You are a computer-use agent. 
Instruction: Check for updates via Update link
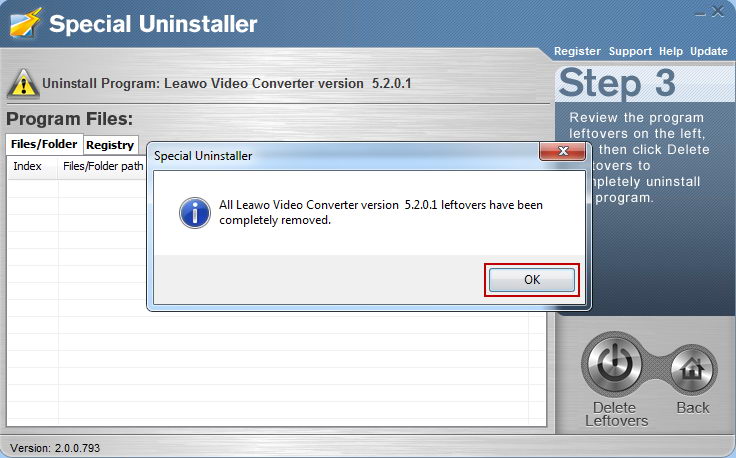[x=708, y=51]
